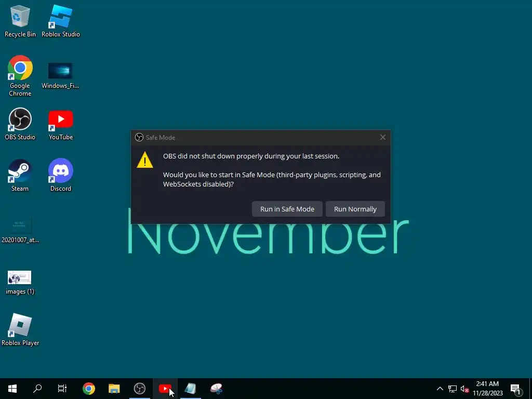Open taskbar search magnifier

pos(37,389)
